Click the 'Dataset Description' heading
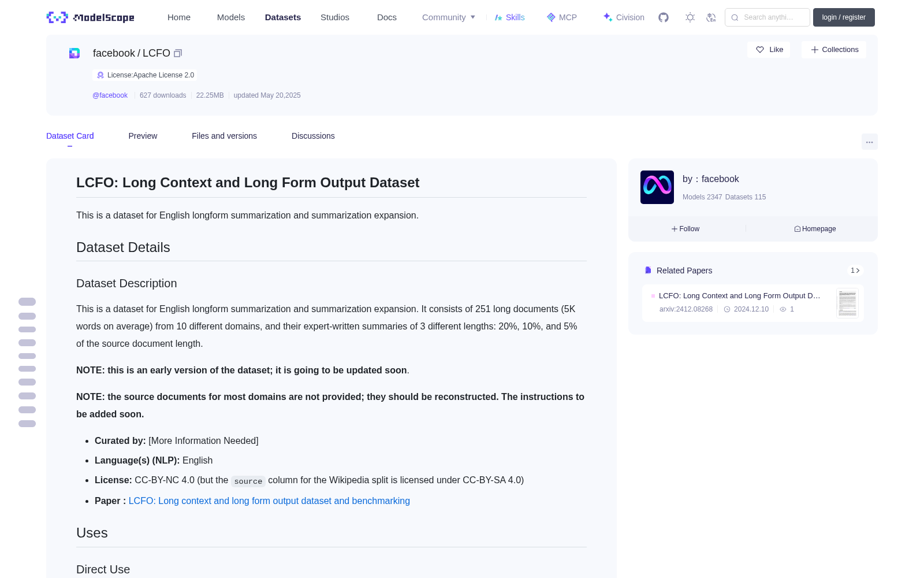This screenshot has width=924, height=578. (126, 283)
